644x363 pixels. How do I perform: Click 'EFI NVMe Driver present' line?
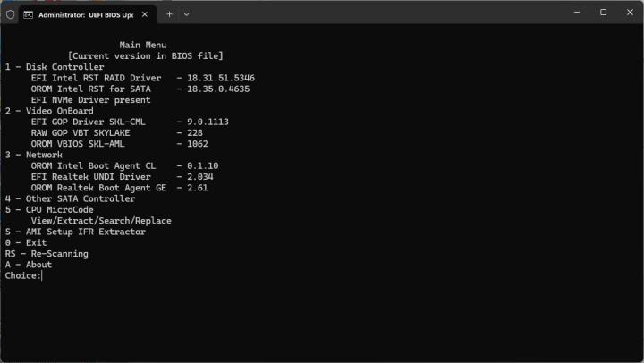pos(90,100)
